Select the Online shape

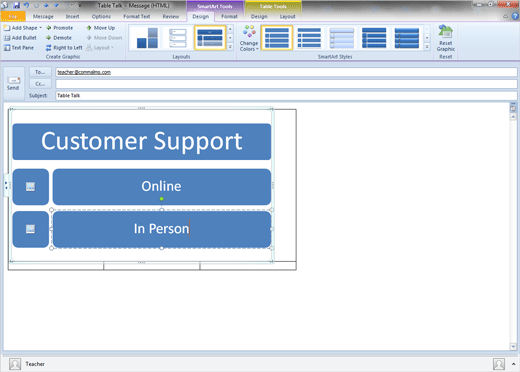click(162, 187)
